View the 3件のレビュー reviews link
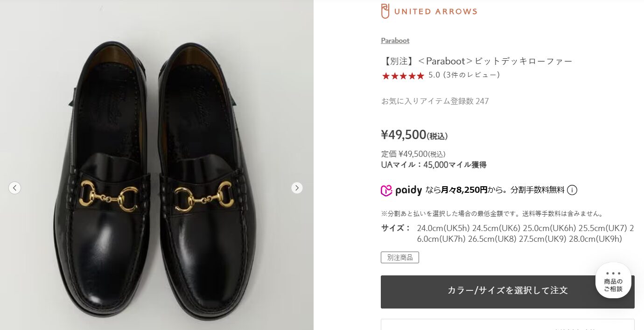This screenshot has width=644, height=330. pos(471,75)
